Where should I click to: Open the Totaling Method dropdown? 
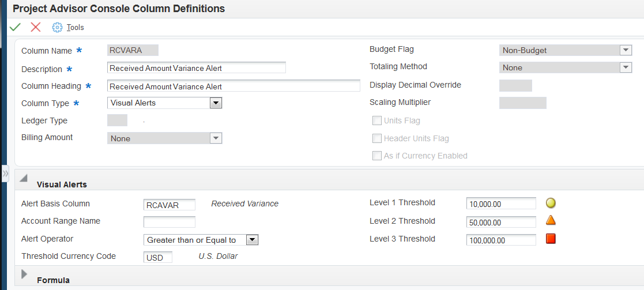pos(626,67)
